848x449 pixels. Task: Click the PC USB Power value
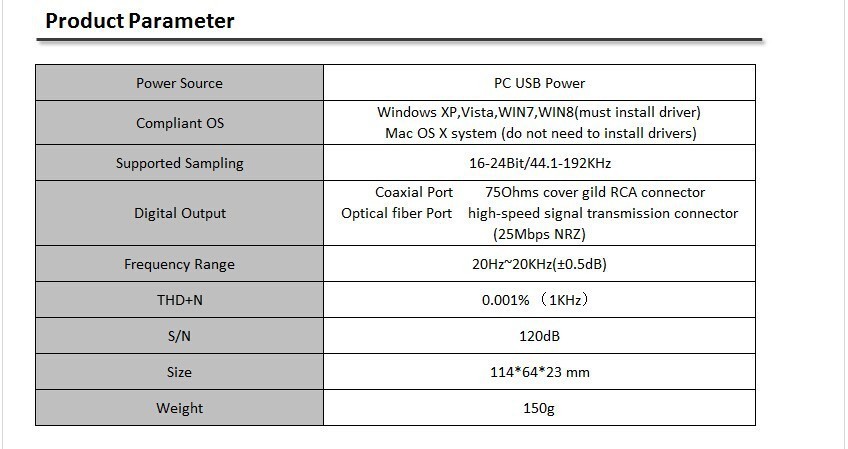tap(539, 83)
